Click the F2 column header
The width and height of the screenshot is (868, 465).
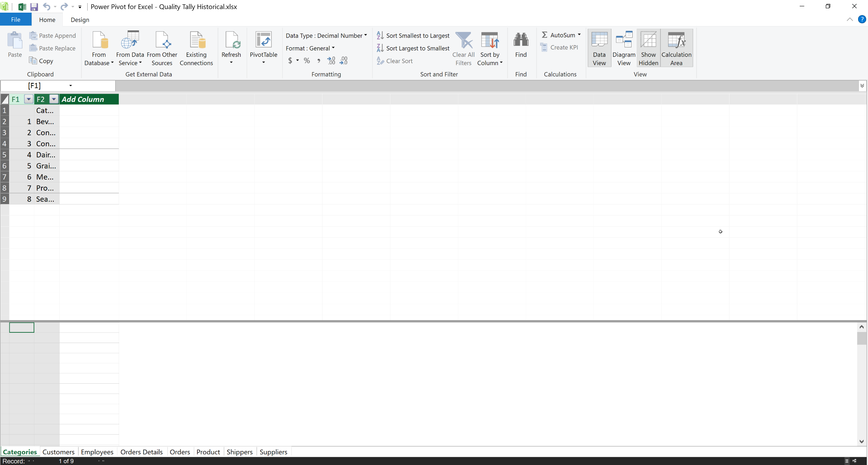pos(41,99)
